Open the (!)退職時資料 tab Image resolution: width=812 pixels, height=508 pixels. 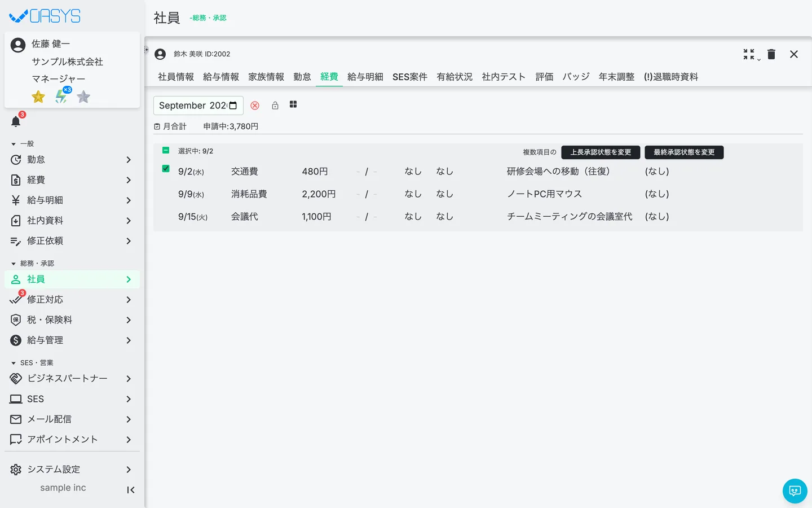(671, 77)
